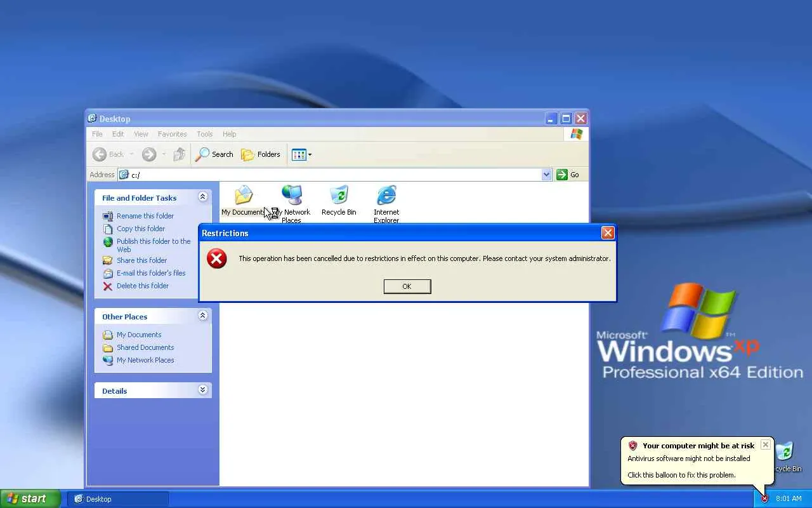Click the Go button
The image size is (812, 508).
568,175
